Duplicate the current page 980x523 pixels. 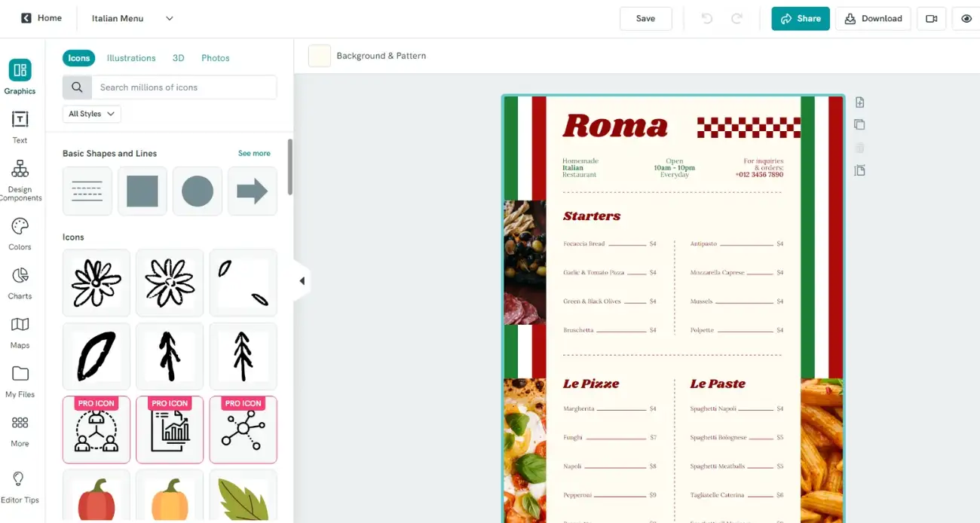click(x=859, y=124)
